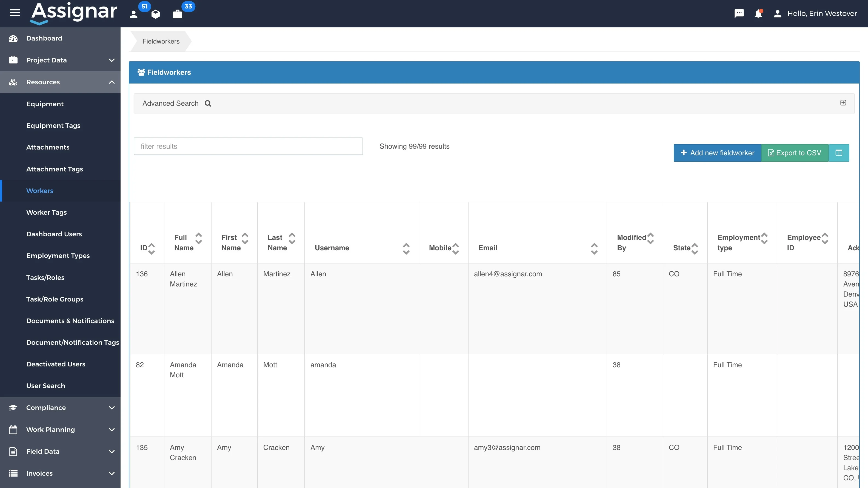This screenshot has width=868, height=488.
Task: Click Add new fieldworker button
Action: pos(717,153)
